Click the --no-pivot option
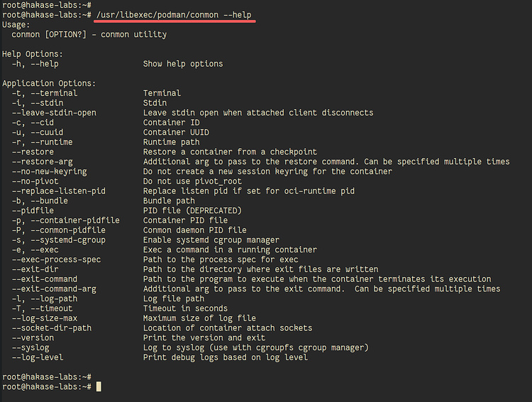Screen dimensions: 532x402 35,182
